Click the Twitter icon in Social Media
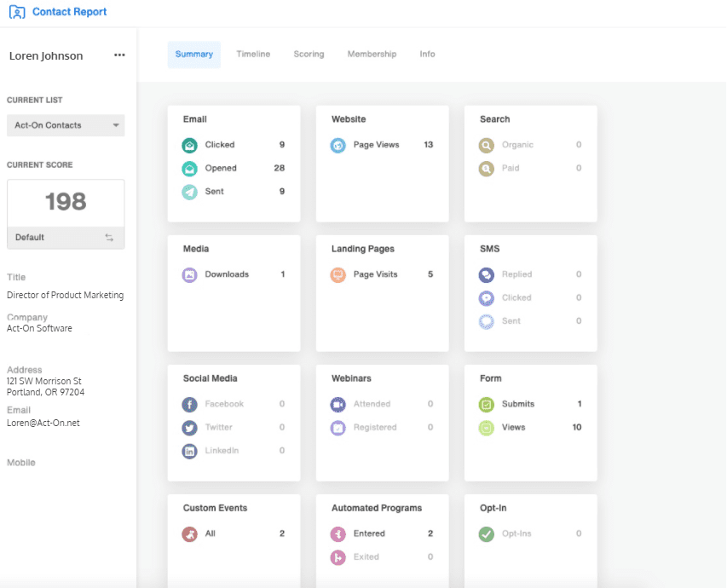 (x=189, y=428)
